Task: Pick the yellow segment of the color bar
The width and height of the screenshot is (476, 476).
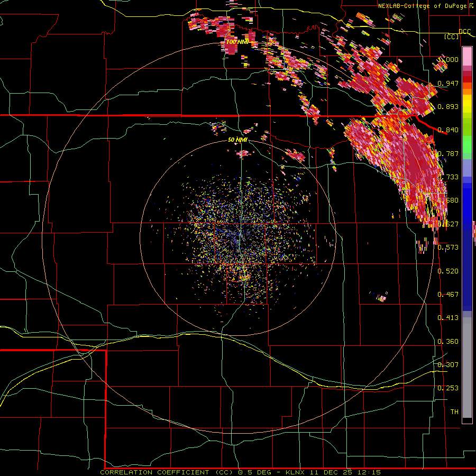Action: [x=467, y=104]
